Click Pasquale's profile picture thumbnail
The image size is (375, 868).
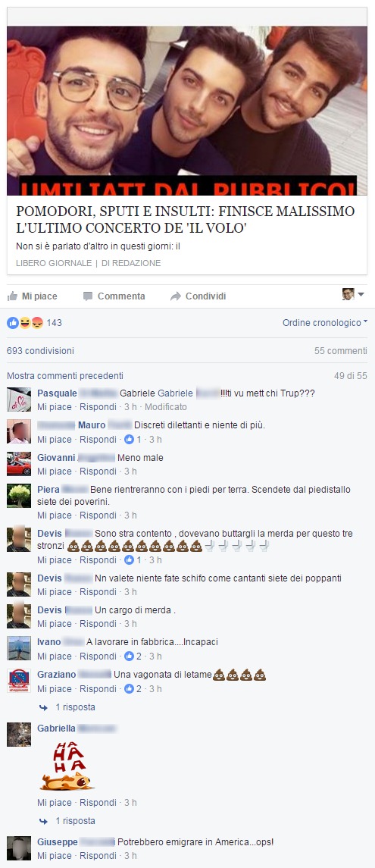tap(19, 399)
